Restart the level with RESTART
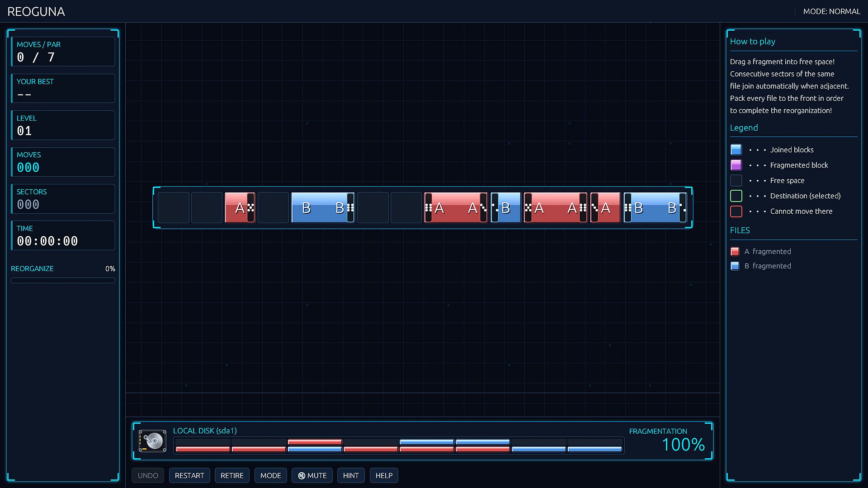The image size is (868, 488). pos(189,476)
